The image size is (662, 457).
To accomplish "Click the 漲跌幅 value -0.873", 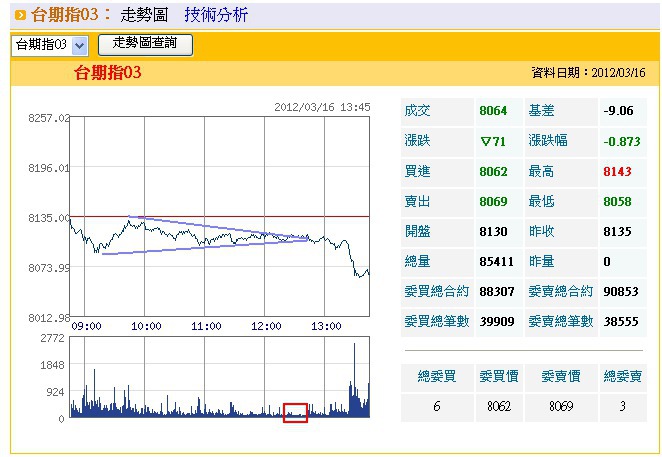I will click(621, 141).
